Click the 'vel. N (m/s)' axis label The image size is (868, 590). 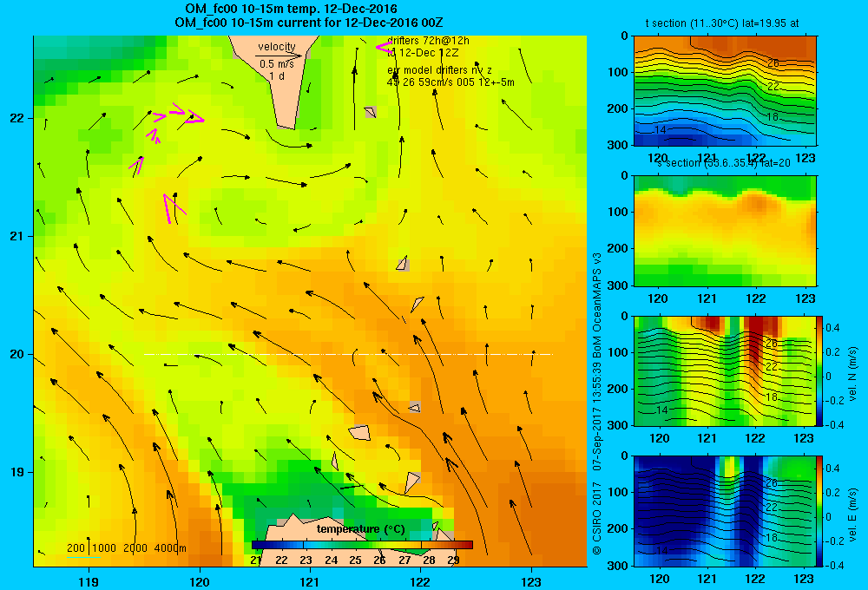tap(853, 374)
